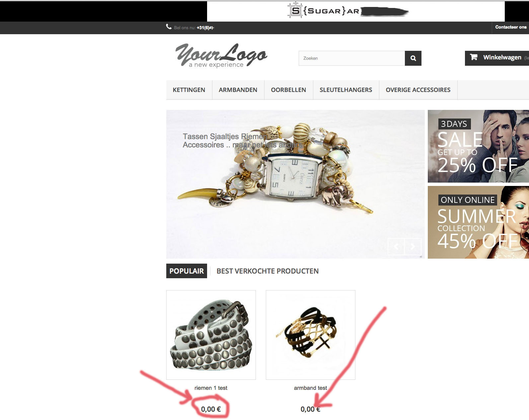The height and width of the screenshot is (420, 529).
Task: Open Sleutelhangers category
Action: [x=346, y=90]
